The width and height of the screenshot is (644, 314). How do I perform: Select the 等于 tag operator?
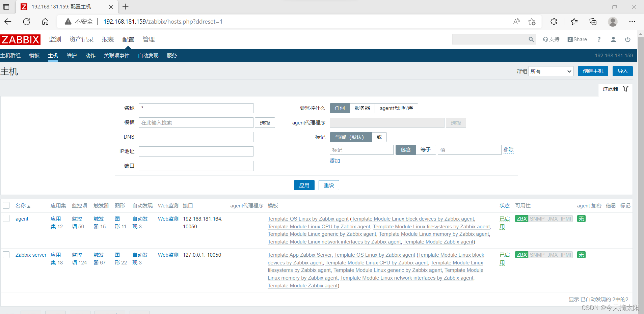click(426, 149)
